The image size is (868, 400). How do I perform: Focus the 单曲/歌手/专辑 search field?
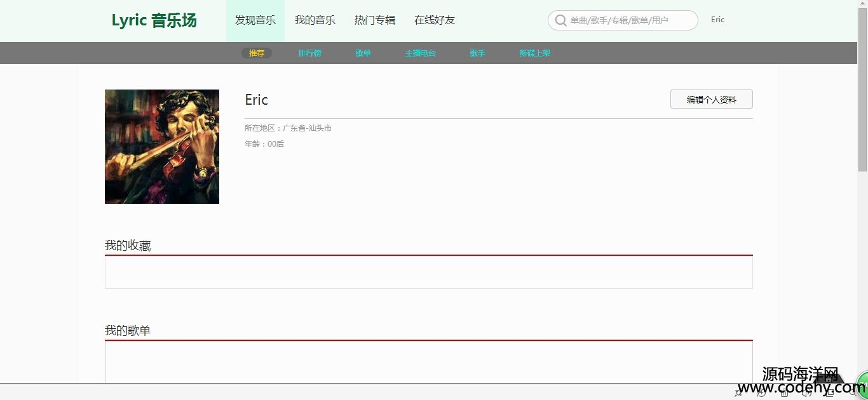(x=629, y=20)
